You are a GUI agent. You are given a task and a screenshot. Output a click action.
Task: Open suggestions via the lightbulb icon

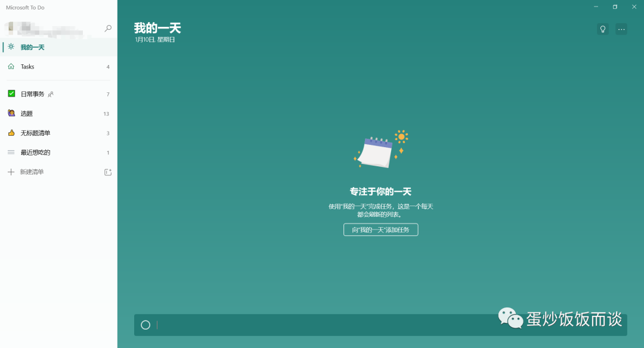[x=602, y=29]
